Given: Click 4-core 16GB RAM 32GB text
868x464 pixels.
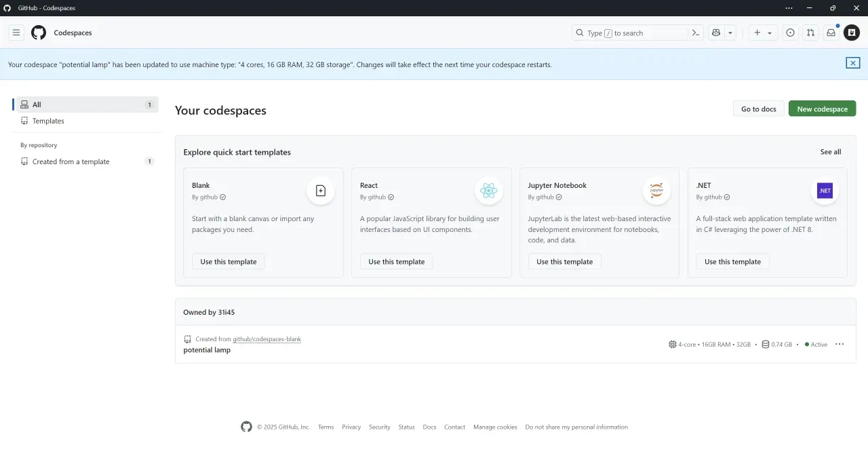Looking at the screenshot, I should click(x=715, y=345).
